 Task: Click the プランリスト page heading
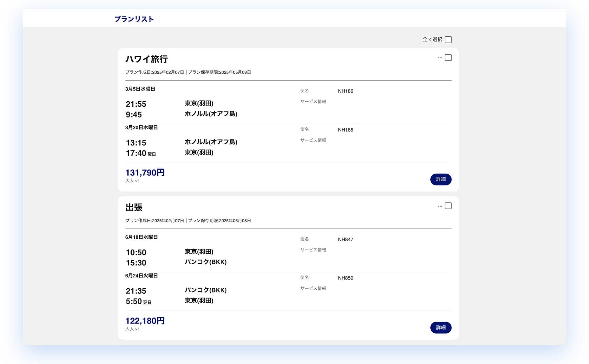(134, 19)
